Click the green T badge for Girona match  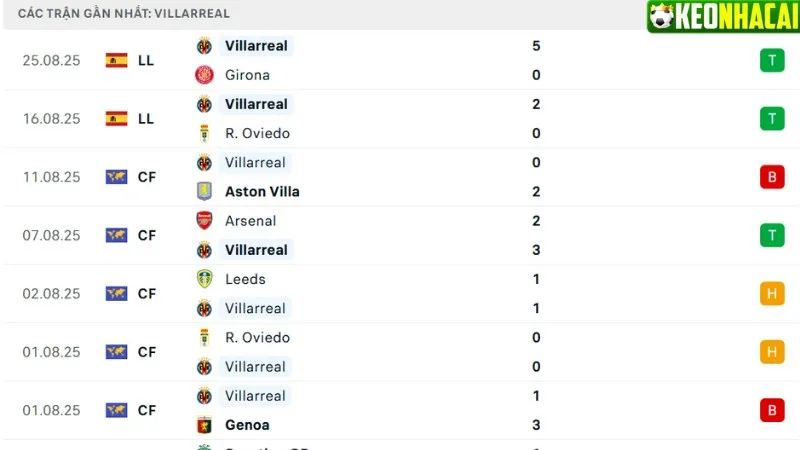tap(771, 60)
